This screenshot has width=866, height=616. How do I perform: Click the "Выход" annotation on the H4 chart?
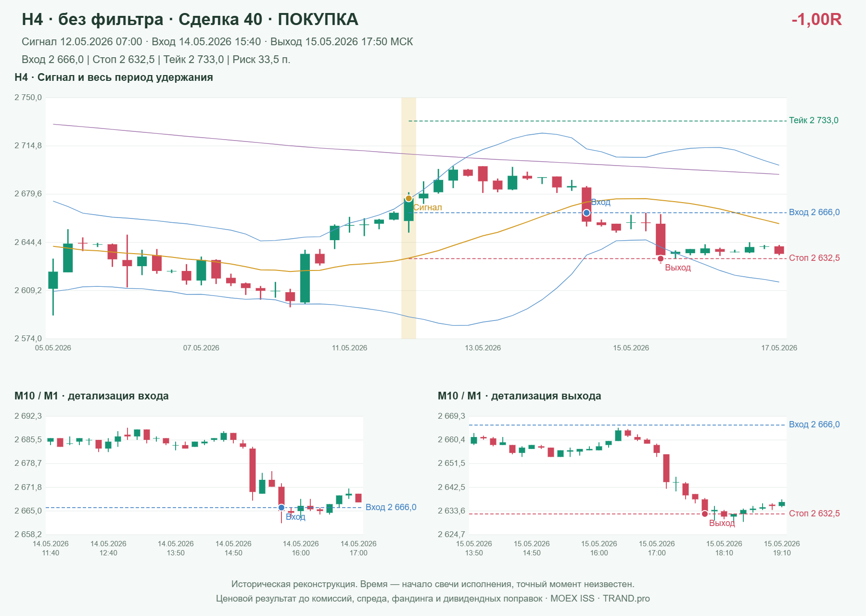coord(678,268)
